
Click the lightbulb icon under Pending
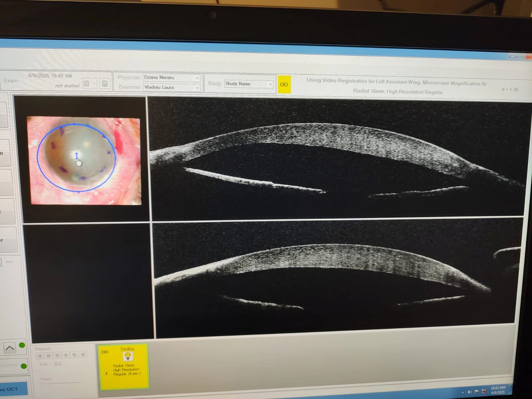(127, 356)
